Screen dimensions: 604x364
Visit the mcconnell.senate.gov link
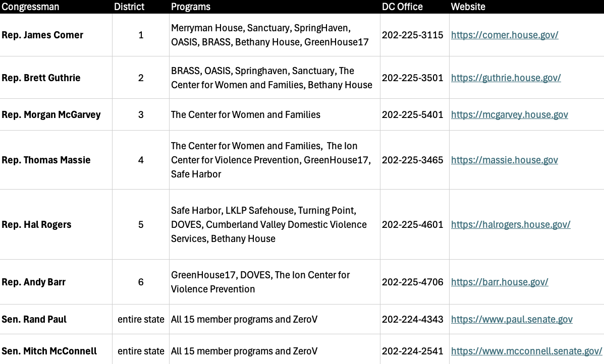(x=526, y=351)
